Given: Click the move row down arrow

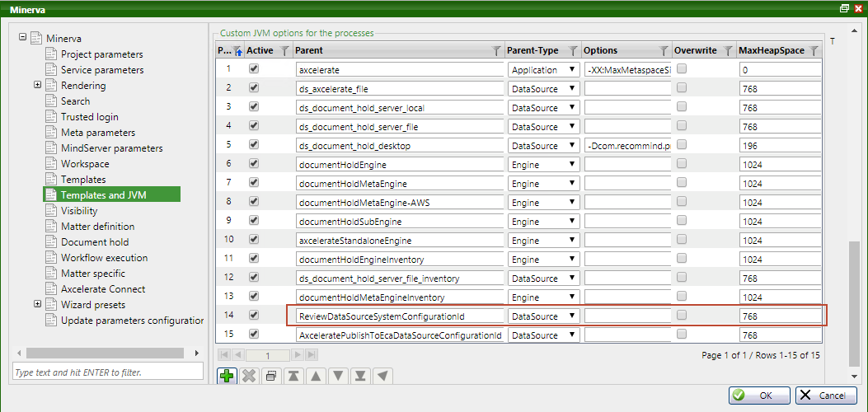Looking at the screenshot, I should [x=337, y=376].
